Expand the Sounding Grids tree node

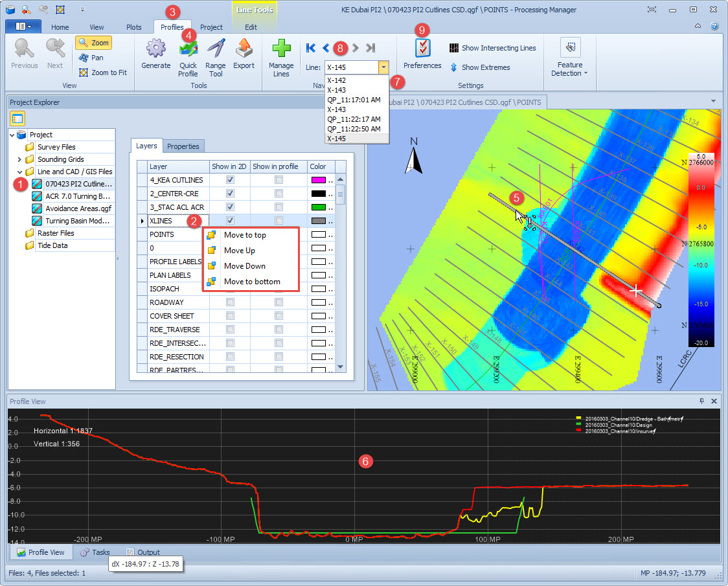pos(19,159)
